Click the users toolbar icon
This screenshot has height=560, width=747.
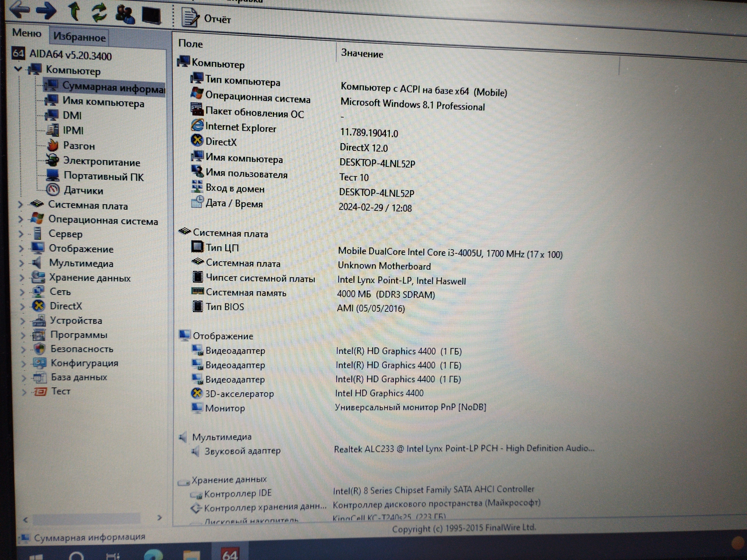125,14
